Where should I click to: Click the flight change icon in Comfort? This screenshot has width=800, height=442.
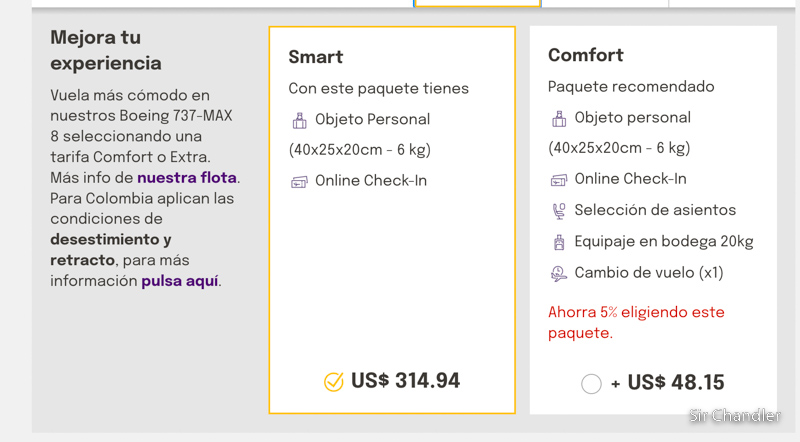tap(559, 274)
